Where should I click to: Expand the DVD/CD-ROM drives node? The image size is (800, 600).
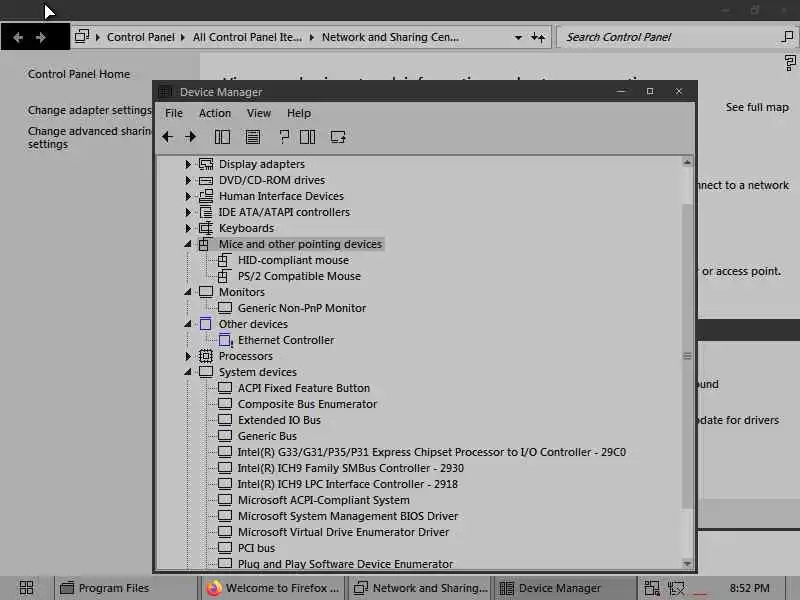pos(188,181)
